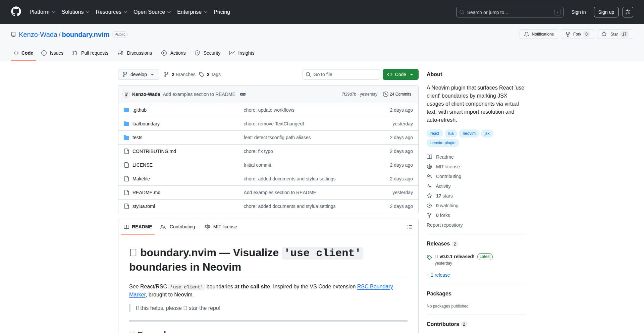Click the fork icon beside 0 forks
The width and height of the screenshot is (644, 333).
click(429, 215)
